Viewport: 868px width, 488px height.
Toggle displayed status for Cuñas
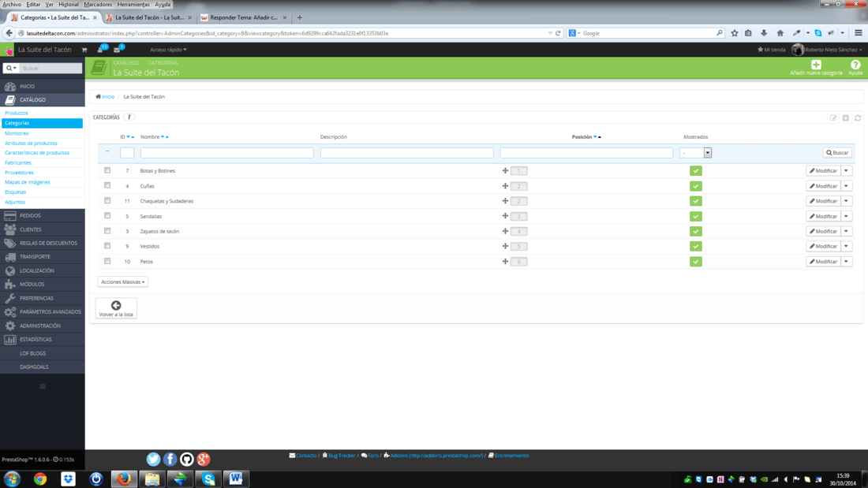coord(696,186)
